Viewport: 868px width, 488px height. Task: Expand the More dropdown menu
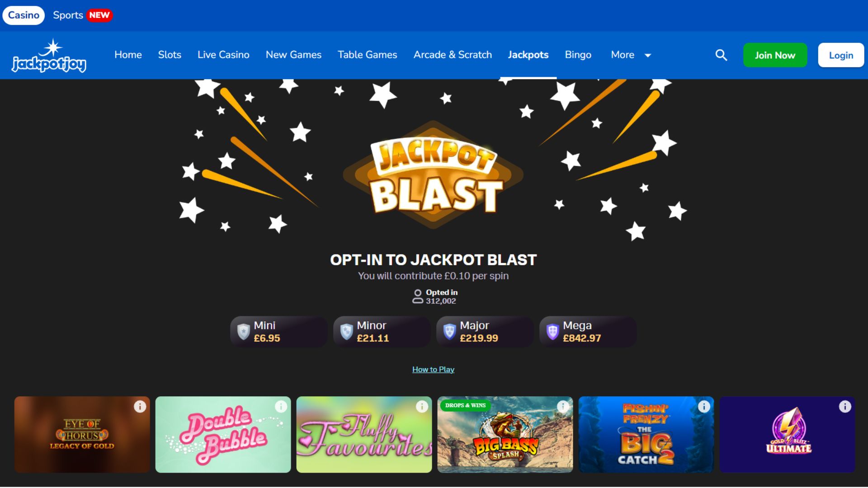[x=631, y=55]
